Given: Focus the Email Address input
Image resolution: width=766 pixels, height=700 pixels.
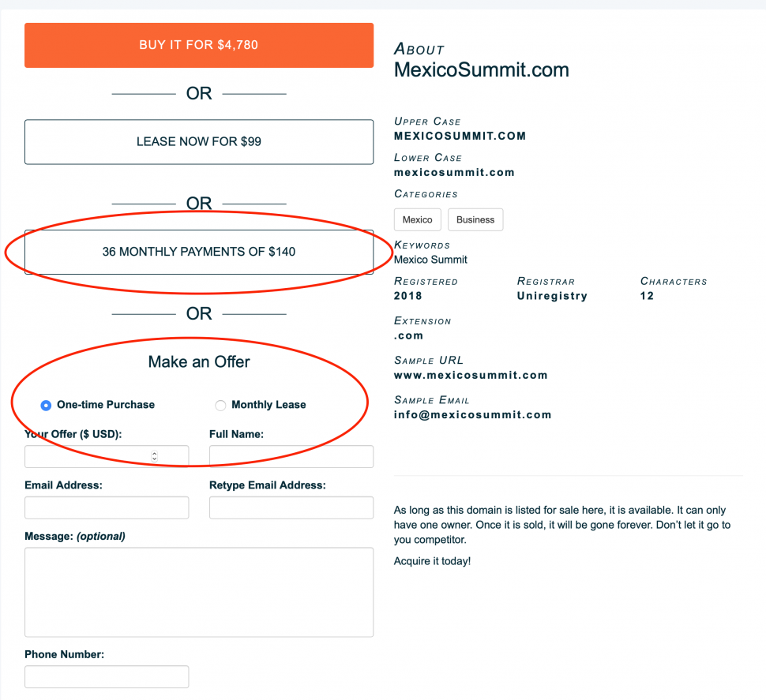Looking at the screenshot, I should [107, 507].
